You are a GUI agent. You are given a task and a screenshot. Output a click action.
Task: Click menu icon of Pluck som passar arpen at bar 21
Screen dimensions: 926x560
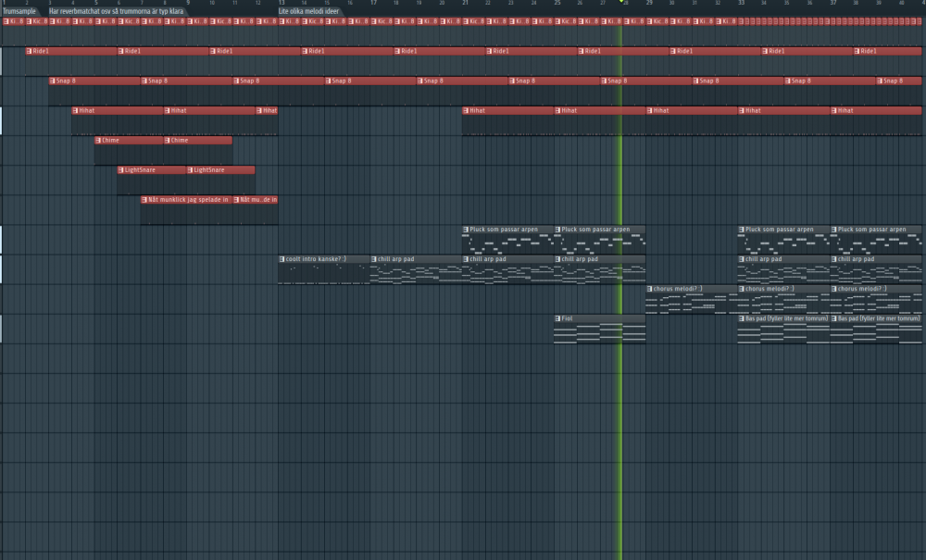tap(466, 230)
